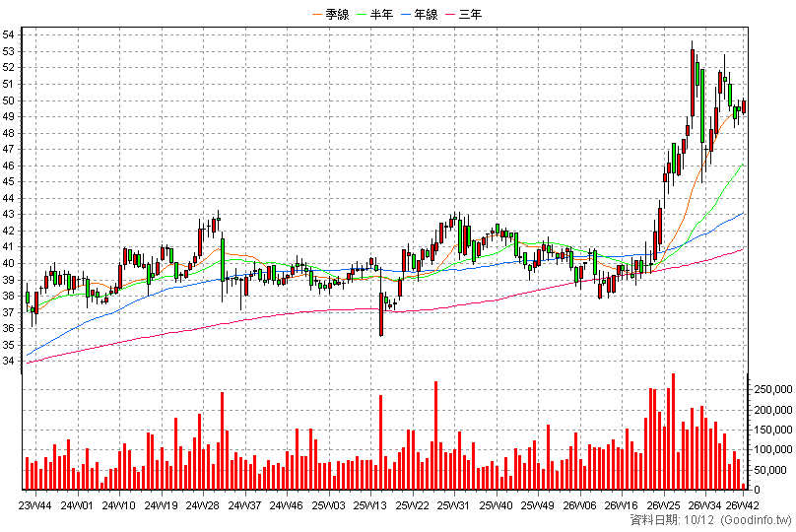
Task: Click the 資料日期 10/12 data date text
Action: click(672, 520)
